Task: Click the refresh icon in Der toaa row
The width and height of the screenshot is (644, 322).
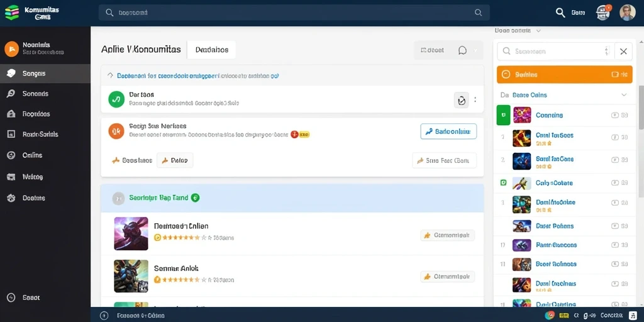Action: click(x=461, y=100)
